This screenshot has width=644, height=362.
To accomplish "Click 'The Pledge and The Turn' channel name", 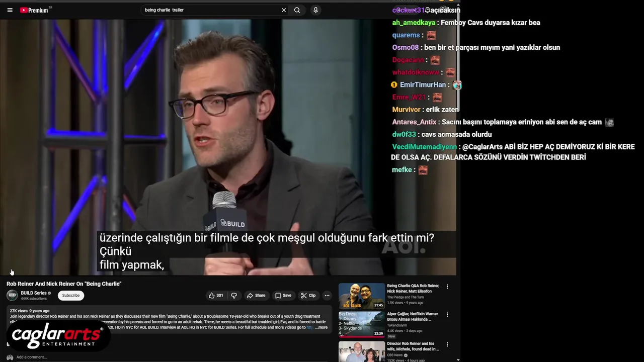I will 405,298.
